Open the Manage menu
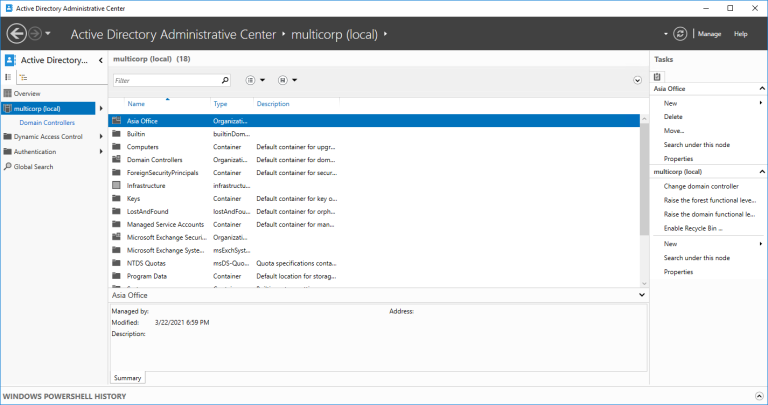The height and width of the screenshot is (405, 768). pos(709,34)
